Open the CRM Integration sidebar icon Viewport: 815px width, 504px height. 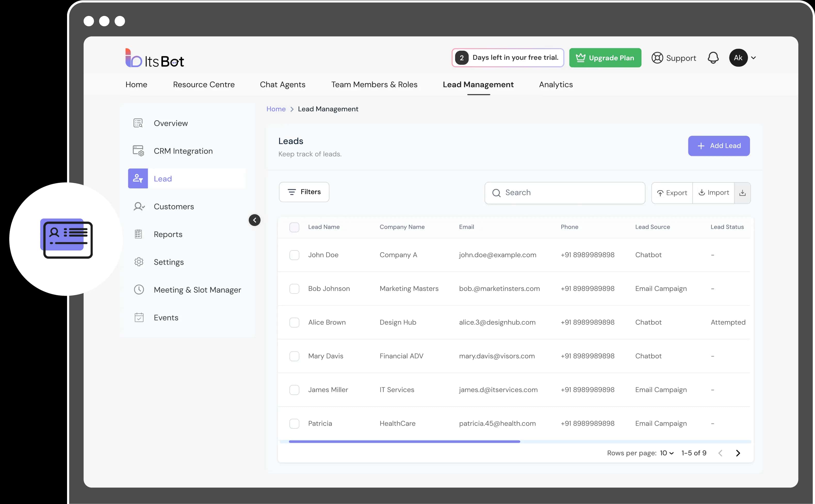tap(138, 151)
